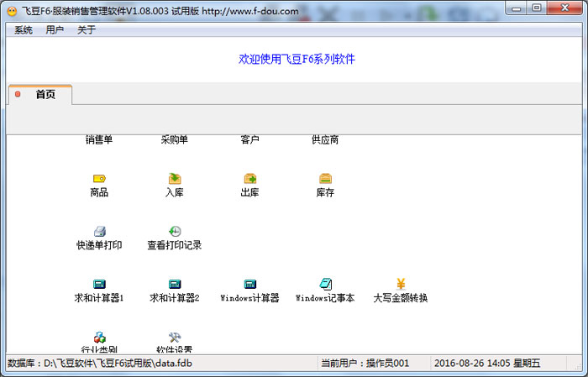Click the 销售单 label

coord(99,139)
